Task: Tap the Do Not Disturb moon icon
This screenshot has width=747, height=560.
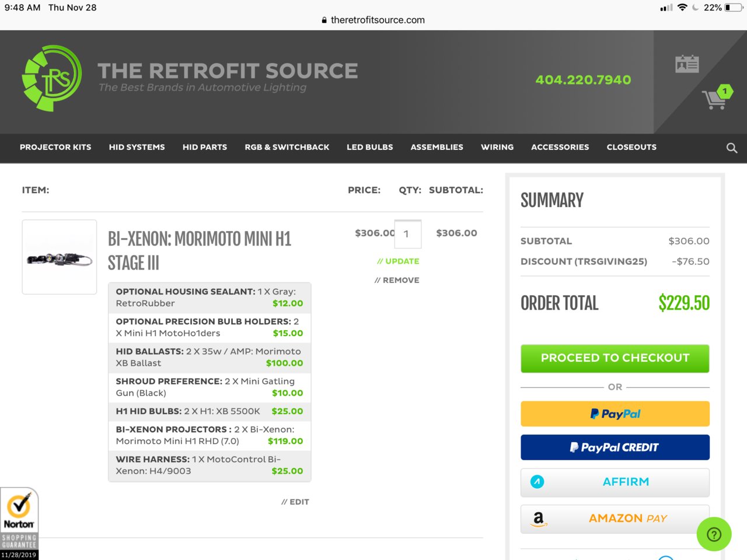Action: [696, 8]
